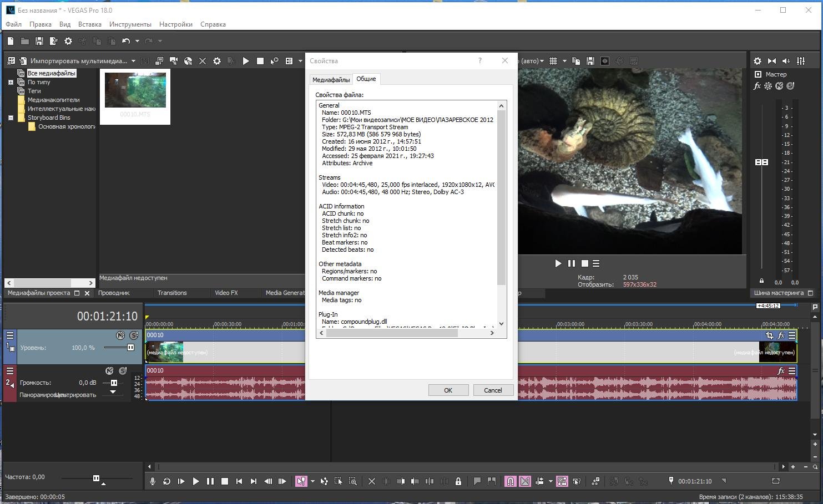Screen dimensions: 823x504
Task: Mute the video track 1
Action: pos(120,335)
